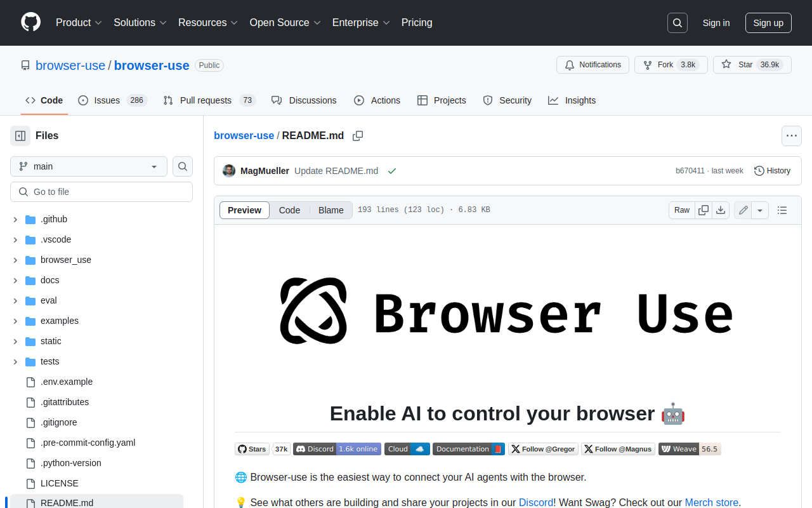812x508 pixels.
Task: Select the Preview view toggle
Action: point(244,210)
